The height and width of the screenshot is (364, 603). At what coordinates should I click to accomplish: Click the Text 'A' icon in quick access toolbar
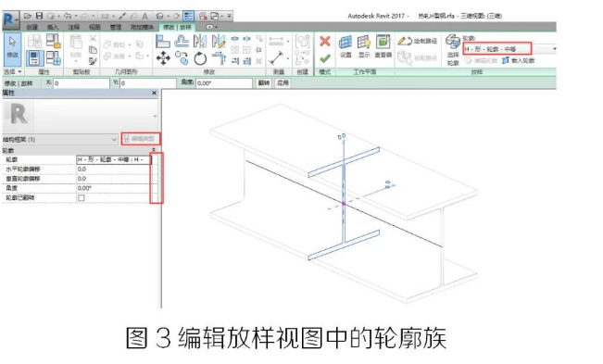pos(145,16)
